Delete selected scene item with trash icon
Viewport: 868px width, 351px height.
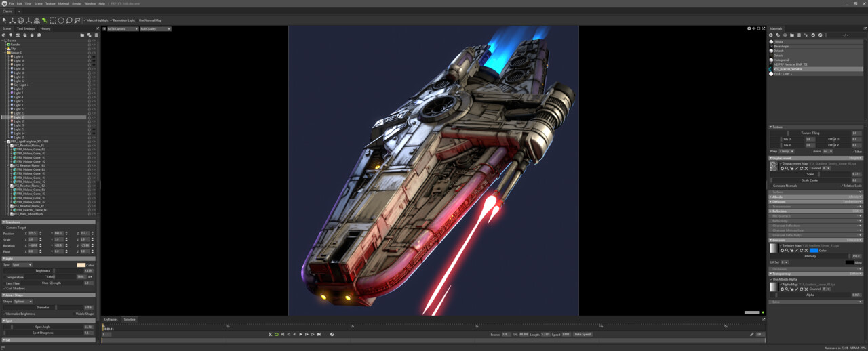96,35
